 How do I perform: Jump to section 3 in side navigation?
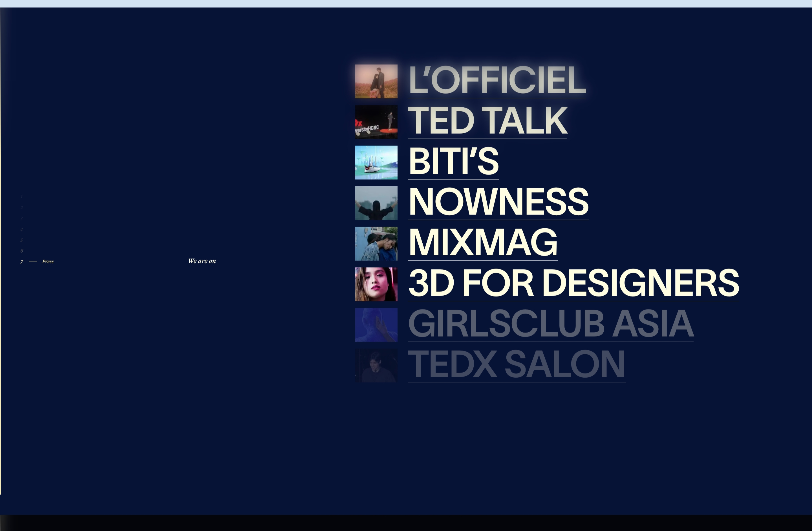(x=21, y=219)
